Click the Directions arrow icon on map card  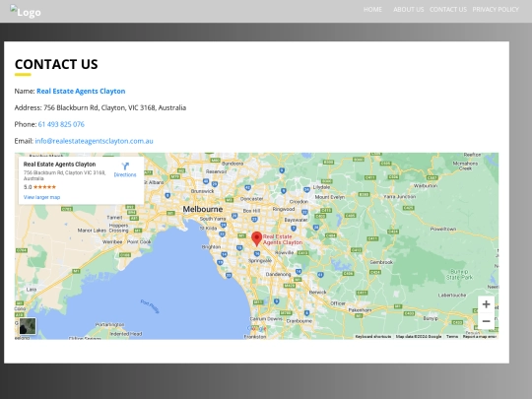[125, 166]
